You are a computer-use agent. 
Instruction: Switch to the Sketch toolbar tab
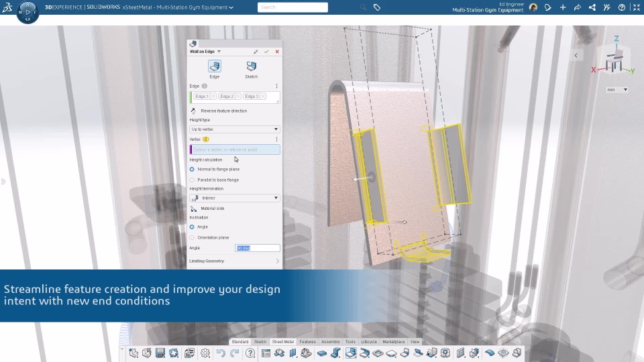[260, 341]
